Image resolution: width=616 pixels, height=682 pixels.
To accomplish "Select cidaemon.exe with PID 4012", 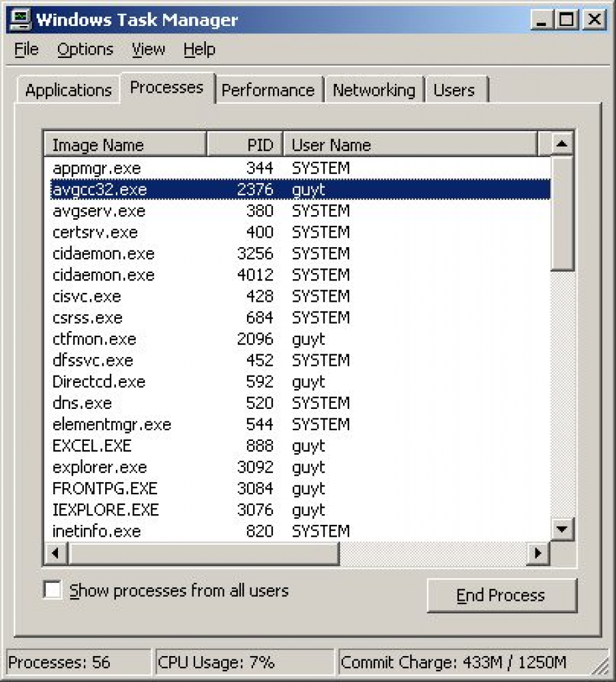I will [298, 275].
